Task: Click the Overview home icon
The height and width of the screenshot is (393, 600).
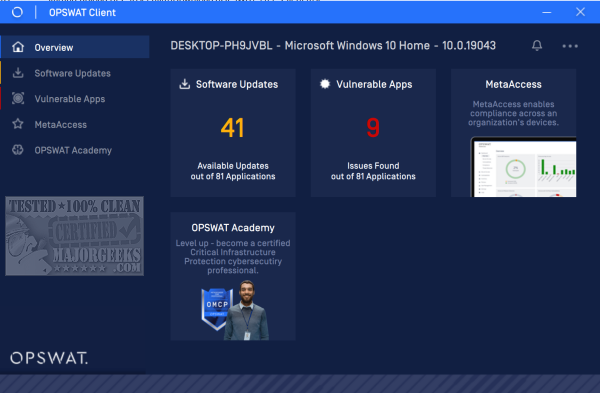Action: coord(18,47)
